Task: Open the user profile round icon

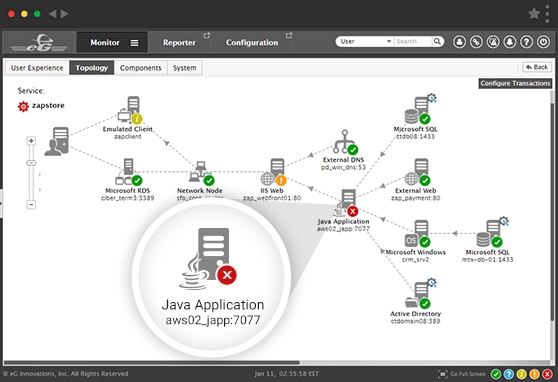Action: [x=459, y=42]
